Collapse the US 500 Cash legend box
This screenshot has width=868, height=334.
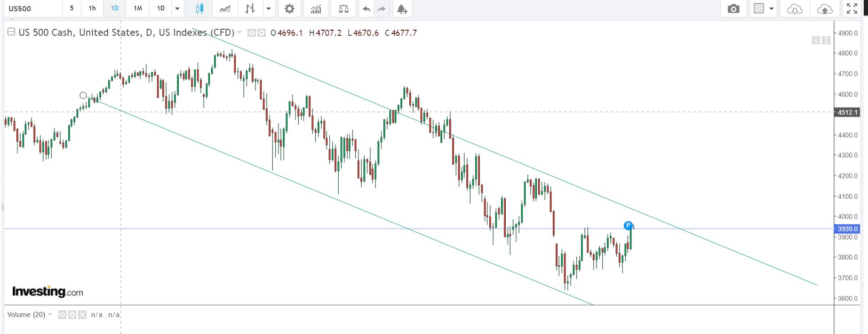pos(11,32)
